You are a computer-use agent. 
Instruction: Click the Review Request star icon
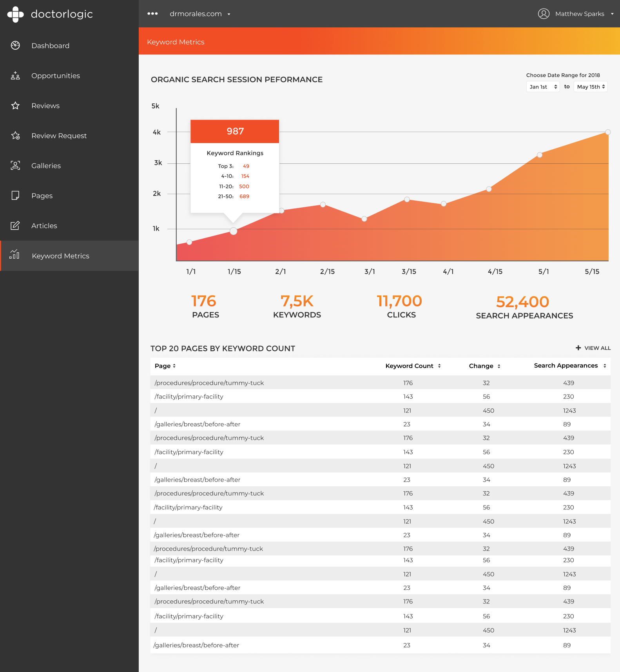click(15, 136)
